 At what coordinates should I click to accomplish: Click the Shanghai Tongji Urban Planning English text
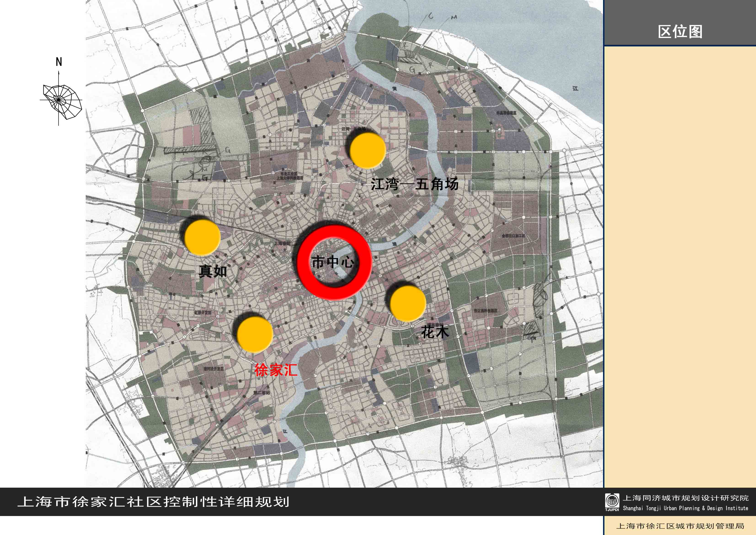(685, 508)
